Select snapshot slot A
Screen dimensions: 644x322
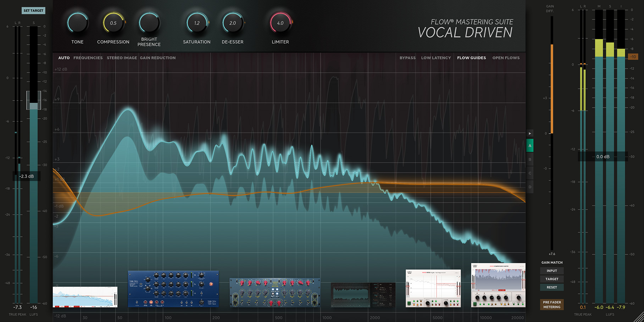[530, 146]
